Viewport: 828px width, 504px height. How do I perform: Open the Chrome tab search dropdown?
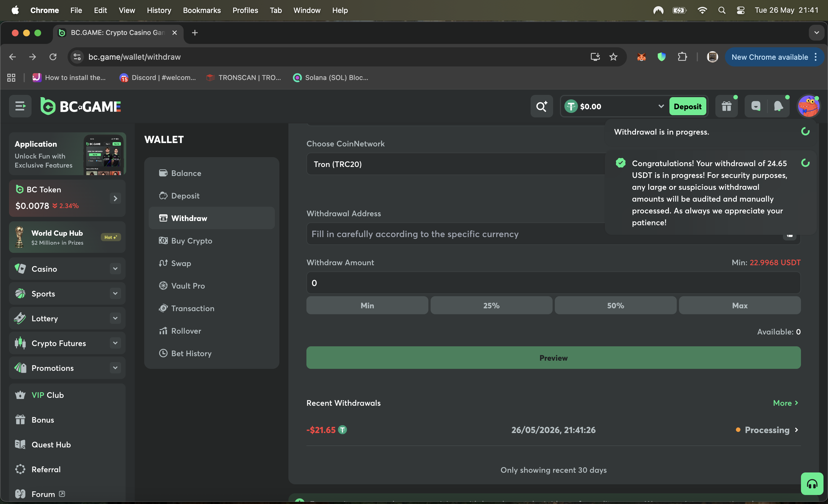point(816,33)
